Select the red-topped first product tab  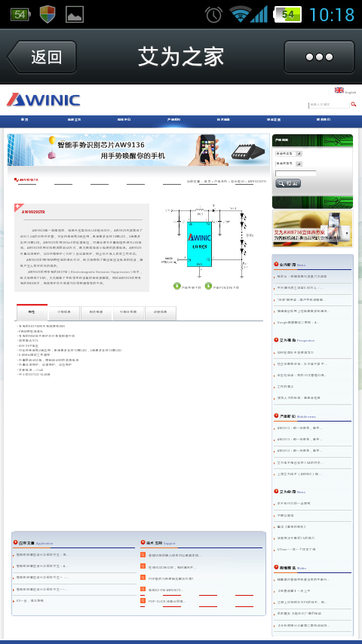point(32,312)
